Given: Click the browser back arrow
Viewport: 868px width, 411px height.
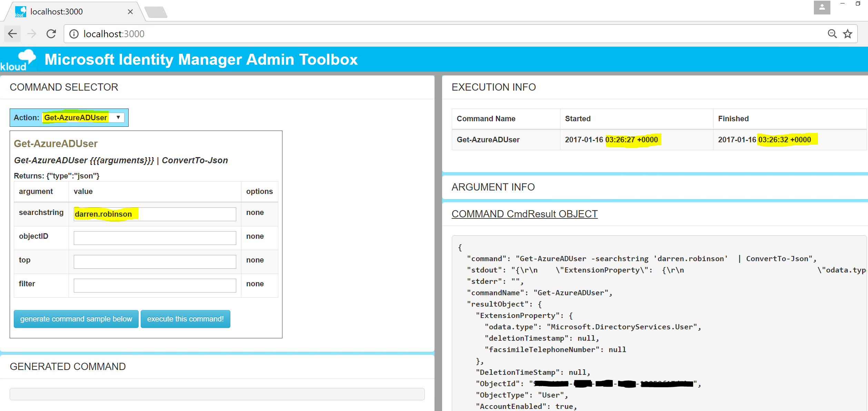Looking at the screenshot, I should pyautogui.click(x=13, y=34).
